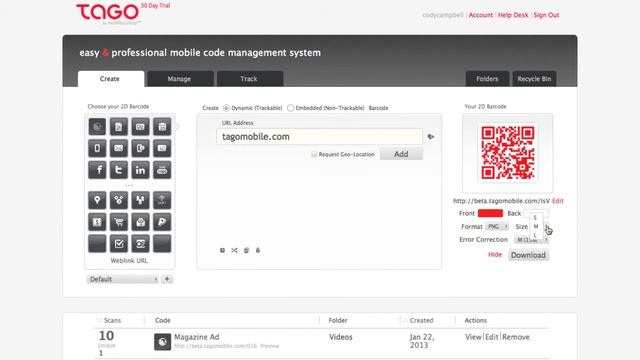Choose size S from the open list
640x360 pixels.
tap(535, 218)
